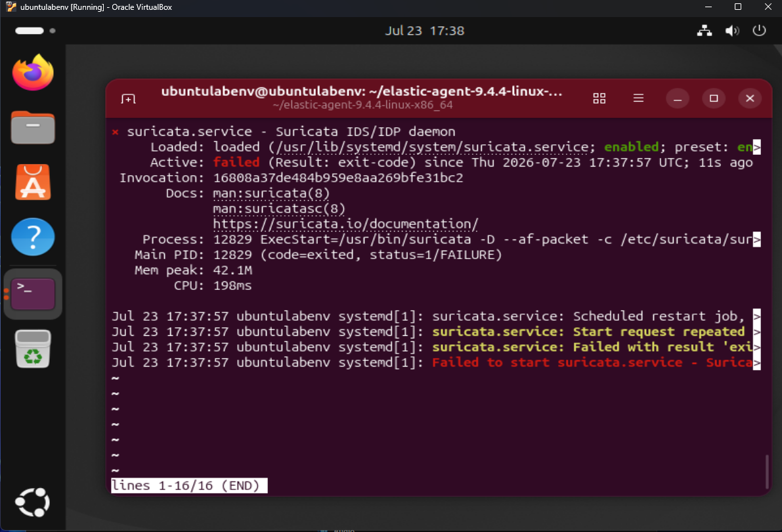Image resolution: width=782 pixels, height=532 pixels.
Task: Maximize the terminal window
Action: [x=714, y=98]
